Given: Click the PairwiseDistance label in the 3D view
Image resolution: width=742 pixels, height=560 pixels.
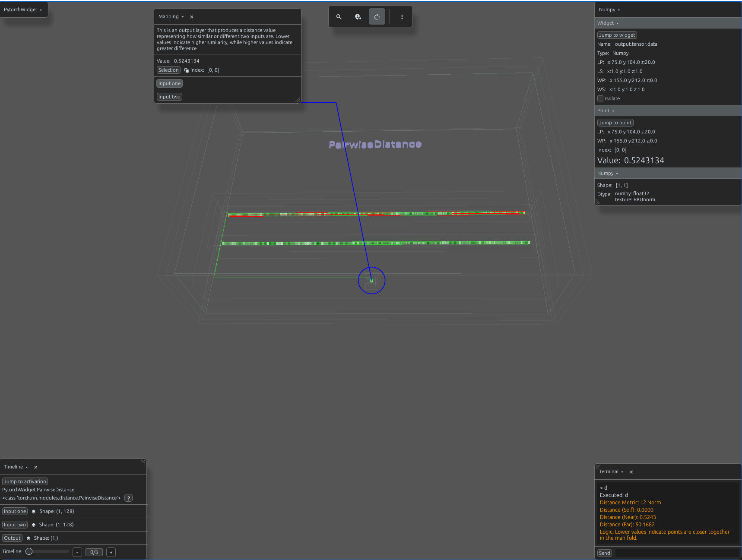Looking at the screenshot, I should point(375,145).
